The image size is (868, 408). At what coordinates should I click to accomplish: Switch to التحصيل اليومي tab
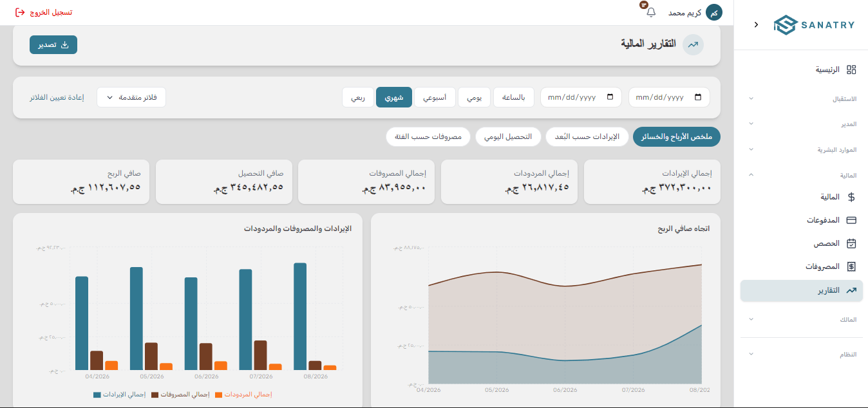[509, 137]
